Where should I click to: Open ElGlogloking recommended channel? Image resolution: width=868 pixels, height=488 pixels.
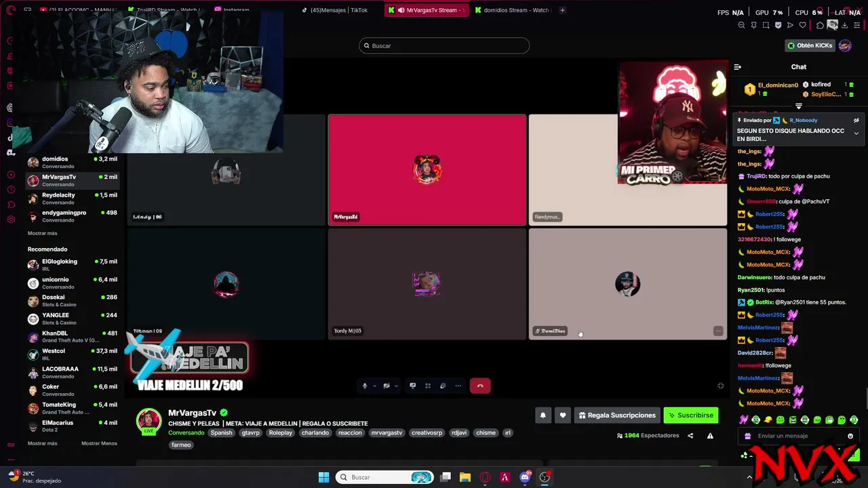click(x=73, y=264)
